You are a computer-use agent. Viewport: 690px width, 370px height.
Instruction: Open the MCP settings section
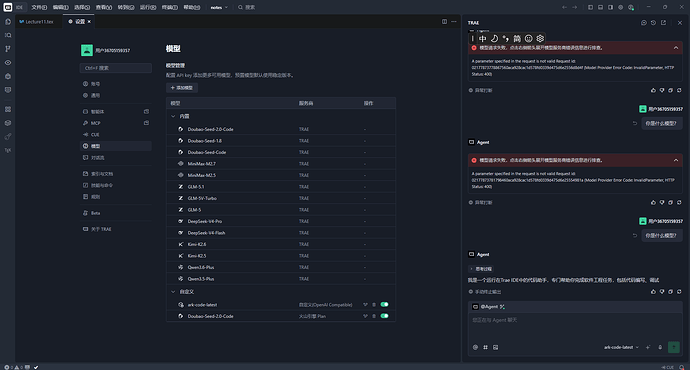[116, 123]
